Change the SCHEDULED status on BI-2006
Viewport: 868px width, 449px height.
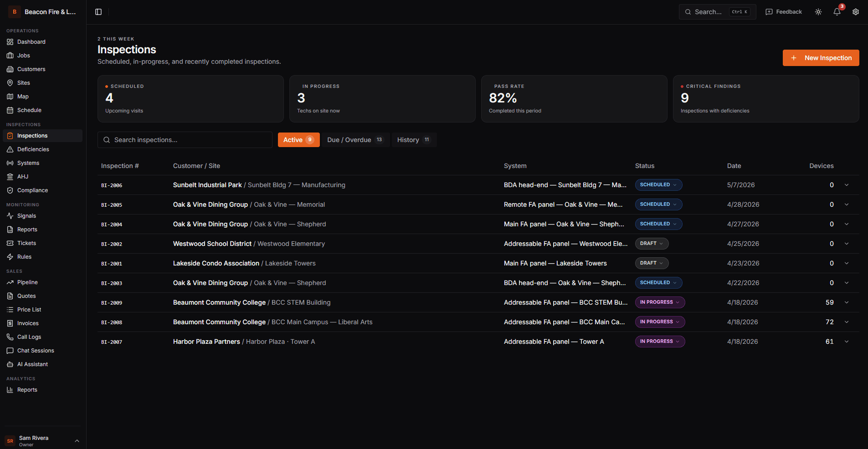tap(658, 185)
